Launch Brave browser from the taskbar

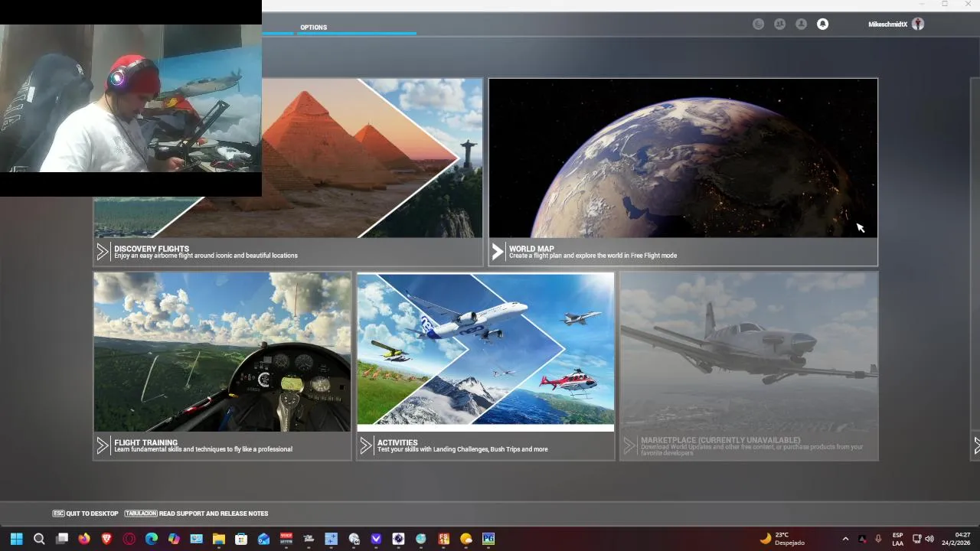[x=106, y=539]
